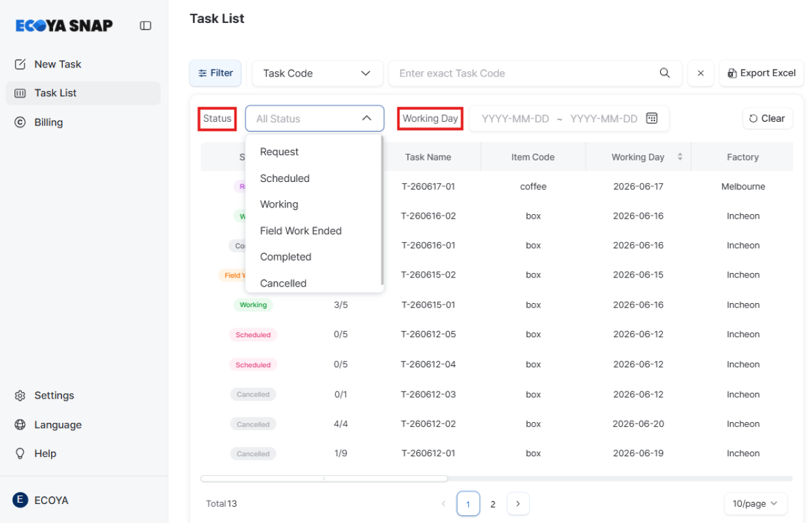This screenshot has width=812, height=523.
Task: Click the 2026-06-19 working day cell
Action: point(638,454)
